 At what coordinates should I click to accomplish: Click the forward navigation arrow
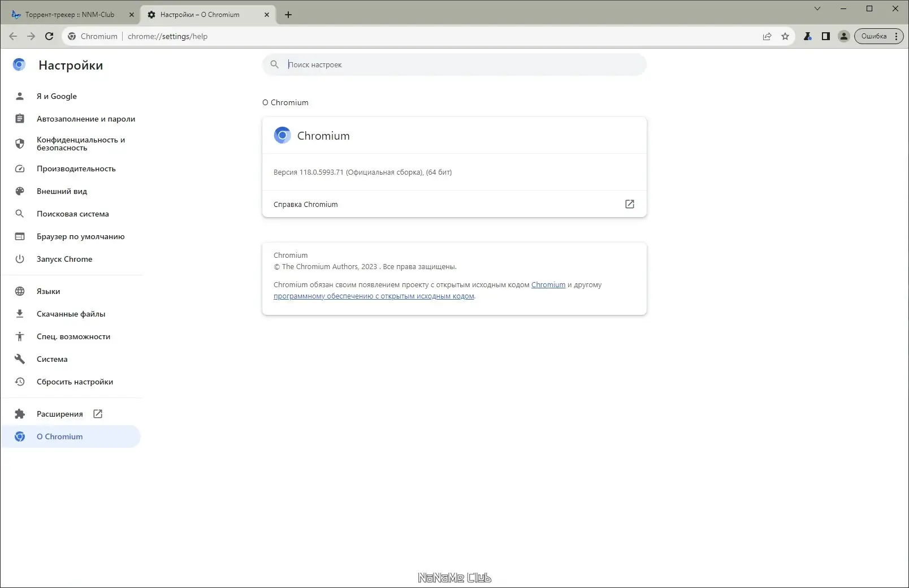point(31,36)
